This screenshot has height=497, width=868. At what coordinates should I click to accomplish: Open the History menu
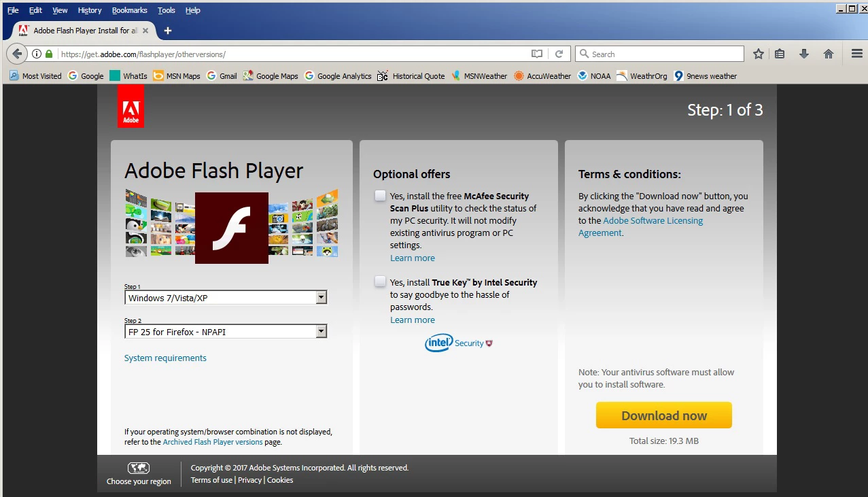(x=90, y=10)
